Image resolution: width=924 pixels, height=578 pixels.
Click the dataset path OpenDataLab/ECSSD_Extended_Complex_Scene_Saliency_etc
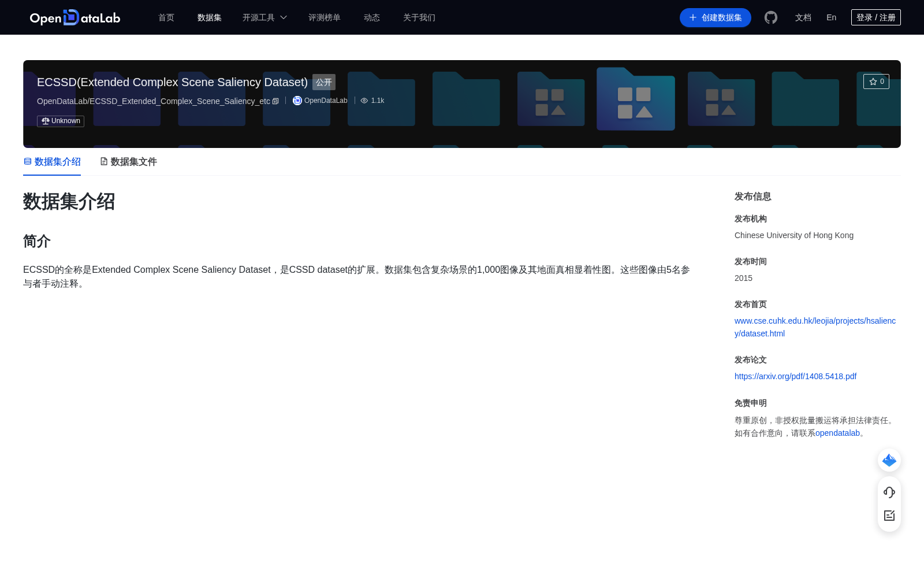[x=154, y=101]
